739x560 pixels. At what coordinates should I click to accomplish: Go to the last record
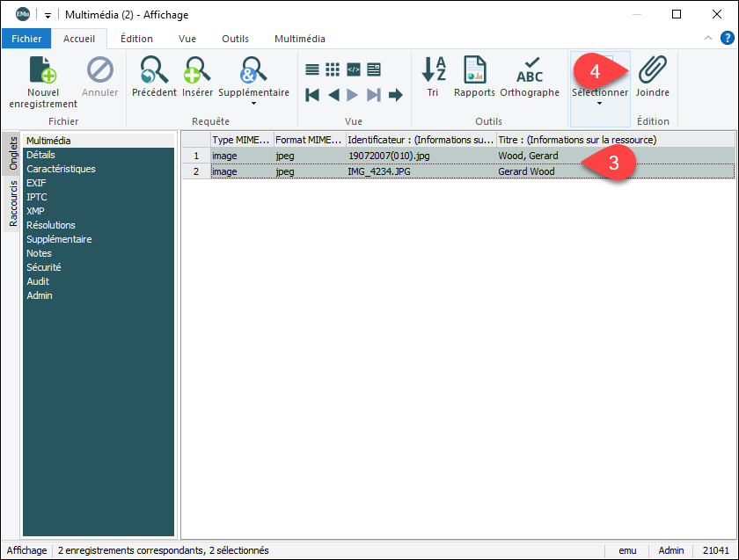(374, 95)
